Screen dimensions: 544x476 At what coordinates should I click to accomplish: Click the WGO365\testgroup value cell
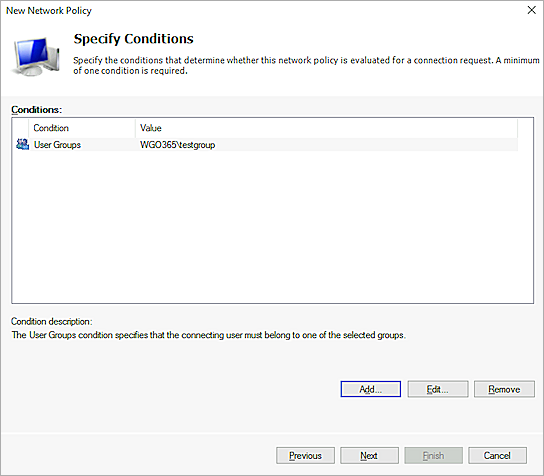[177, 145]
